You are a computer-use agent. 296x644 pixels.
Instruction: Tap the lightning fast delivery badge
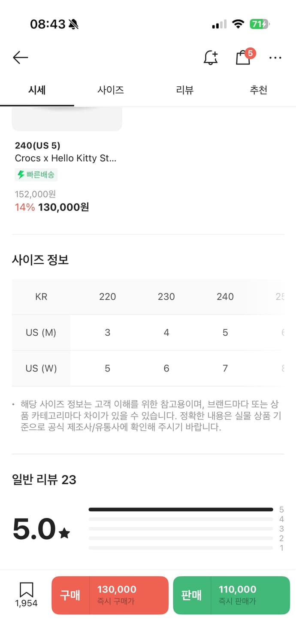(x=36, y=175)
